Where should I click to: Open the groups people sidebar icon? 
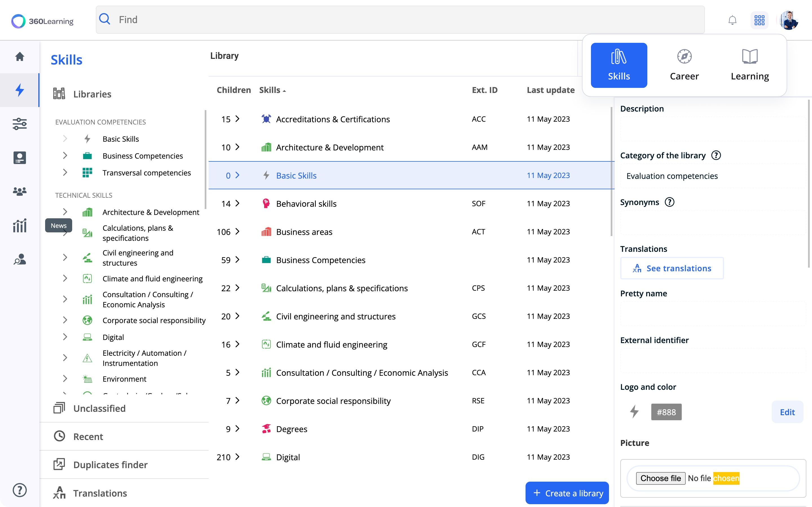click(20, 192)
